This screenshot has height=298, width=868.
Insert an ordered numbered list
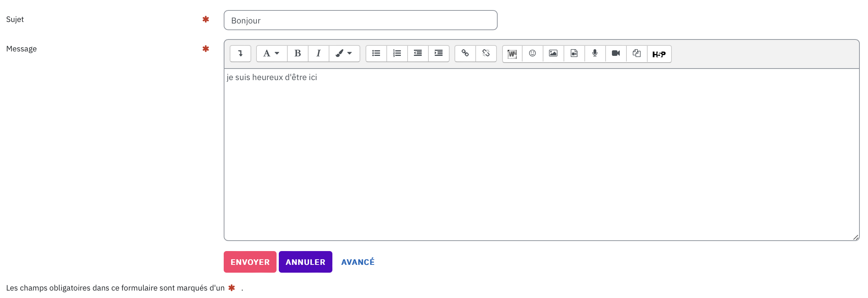[x=397, y=54]
